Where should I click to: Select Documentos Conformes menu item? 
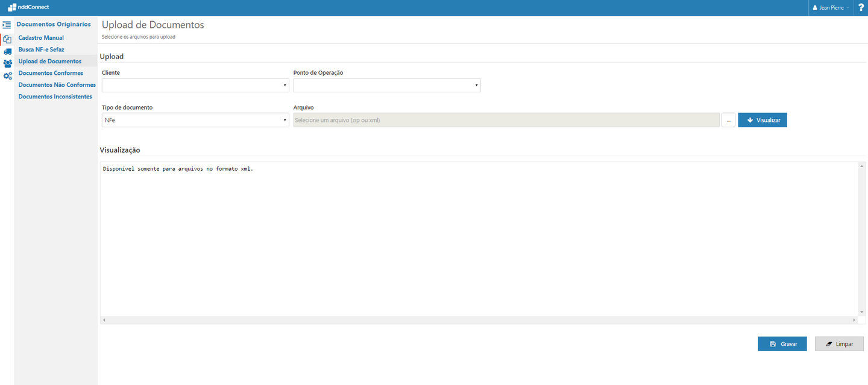(51, 73)
